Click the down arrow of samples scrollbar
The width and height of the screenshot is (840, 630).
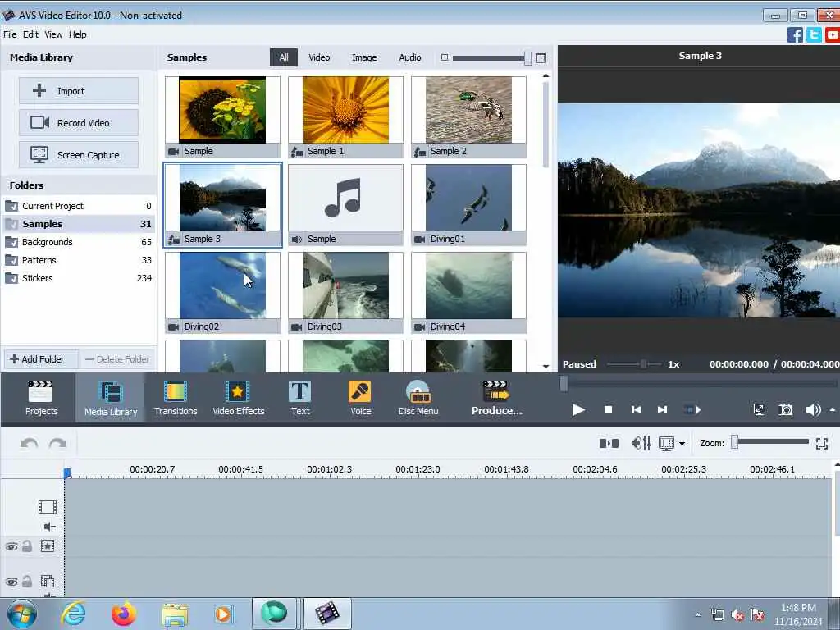point(546,367)
